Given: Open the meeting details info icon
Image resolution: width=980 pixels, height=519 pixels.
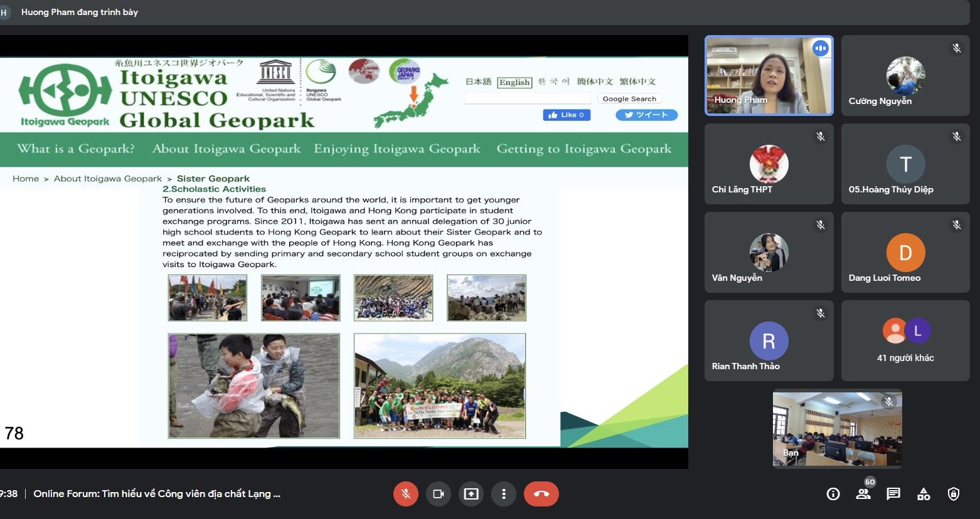Looking at the screenshot, I should pos(833,494).
